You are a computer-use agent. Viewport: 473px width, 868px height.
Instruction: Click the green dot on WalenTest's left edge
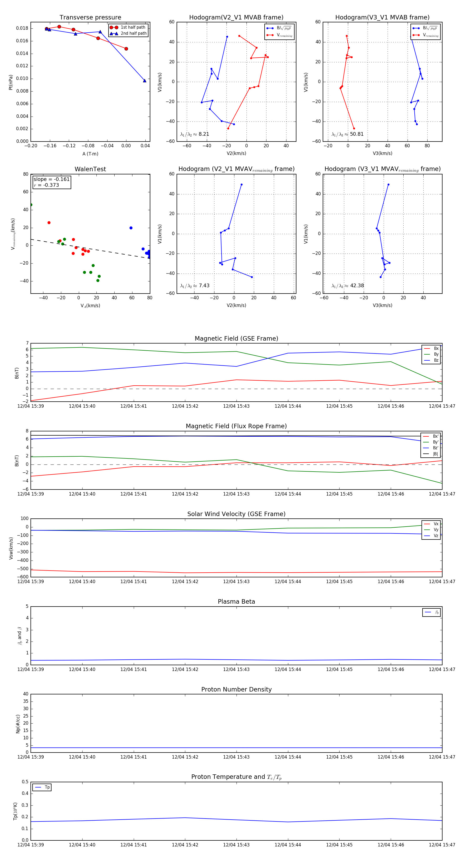coord(31,205)
